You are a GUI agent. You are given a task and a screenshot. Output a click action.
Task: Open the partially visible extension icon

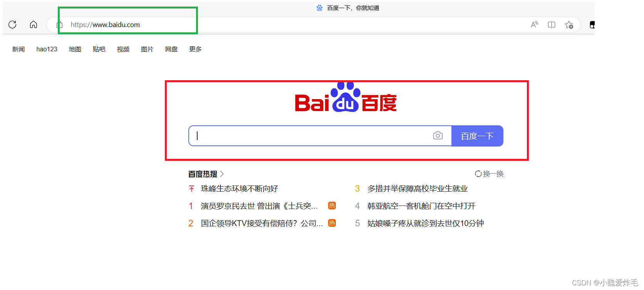592,25
